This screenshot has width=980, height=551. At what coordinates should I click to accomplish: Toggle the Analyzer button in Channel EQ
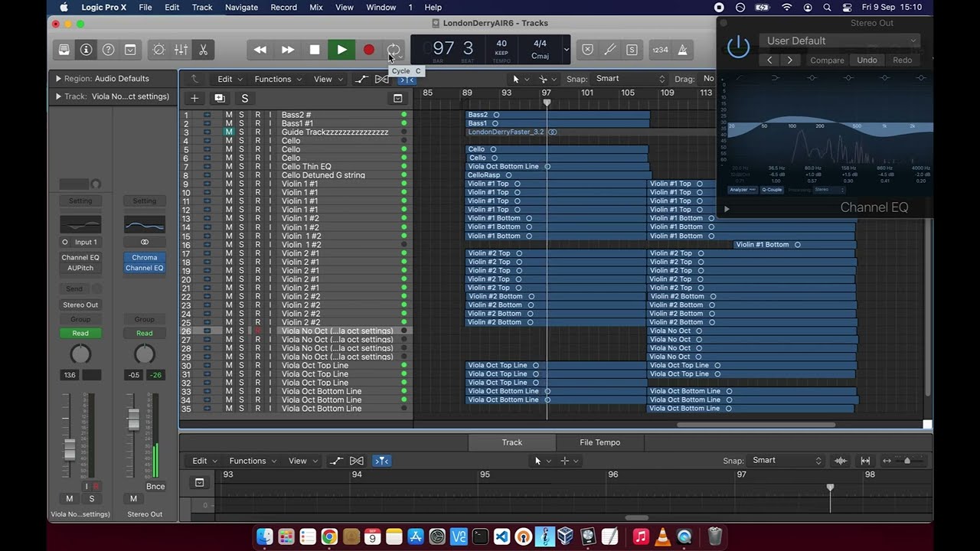pos(742,190)
